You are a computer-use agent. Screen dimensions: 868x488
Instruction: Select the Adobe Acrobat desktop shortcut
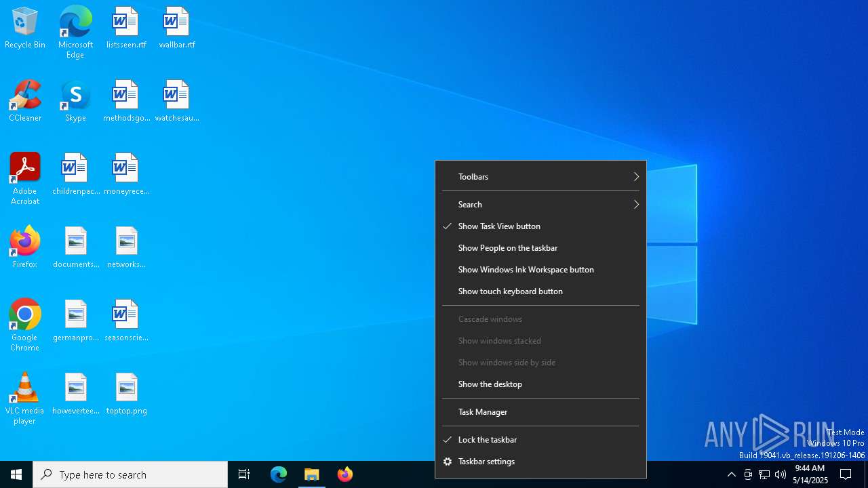point(25,179)
